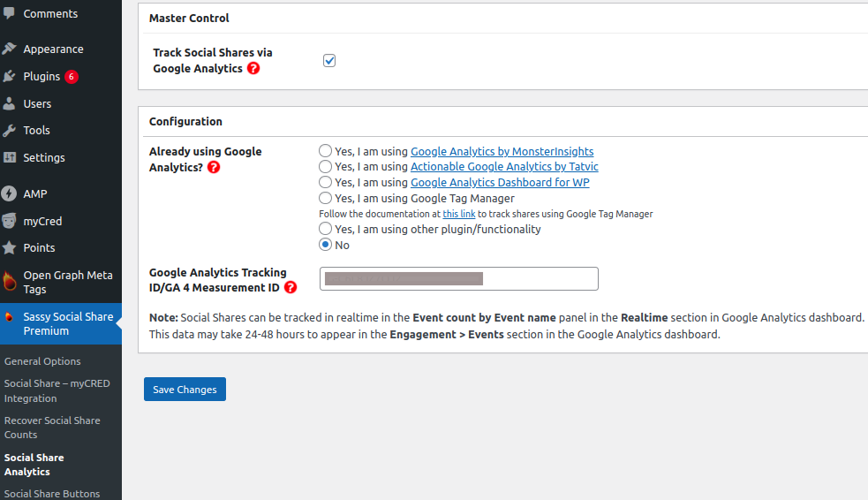Open Recover Social Share Counts submenu
This screenshot has width=868, height=500.
click(x=52, y=428)
